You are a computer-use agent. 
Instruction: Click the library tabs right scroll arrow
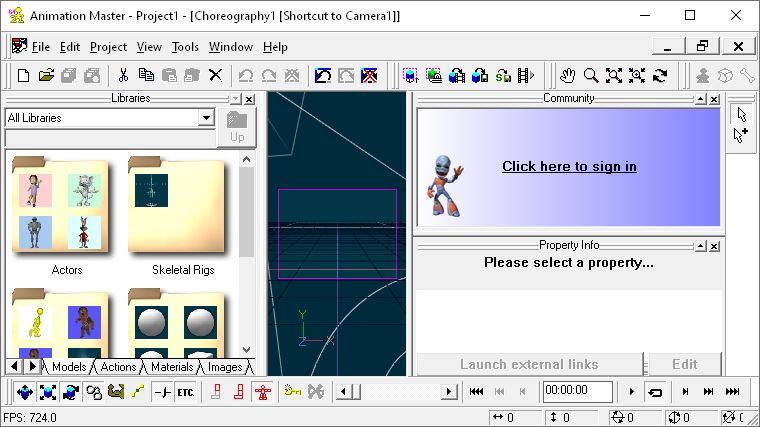[32, 366]
